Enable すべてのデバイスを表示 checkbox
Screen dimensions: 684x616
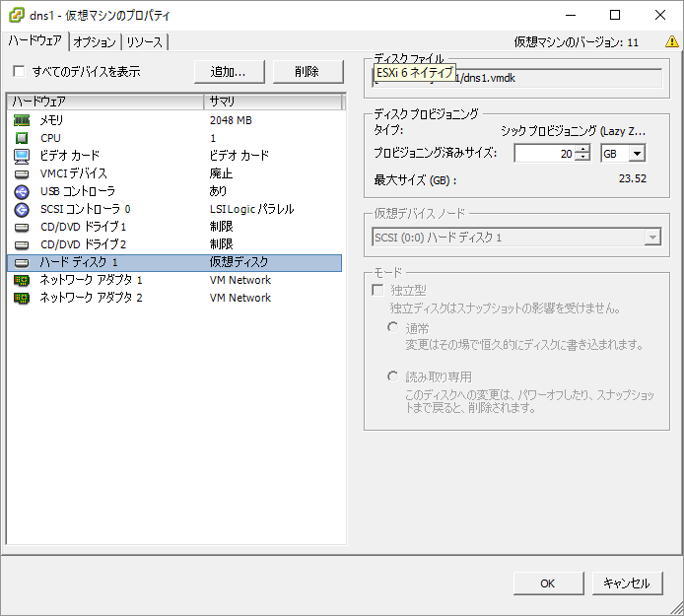pyautogui.click(x=19, y=72)
